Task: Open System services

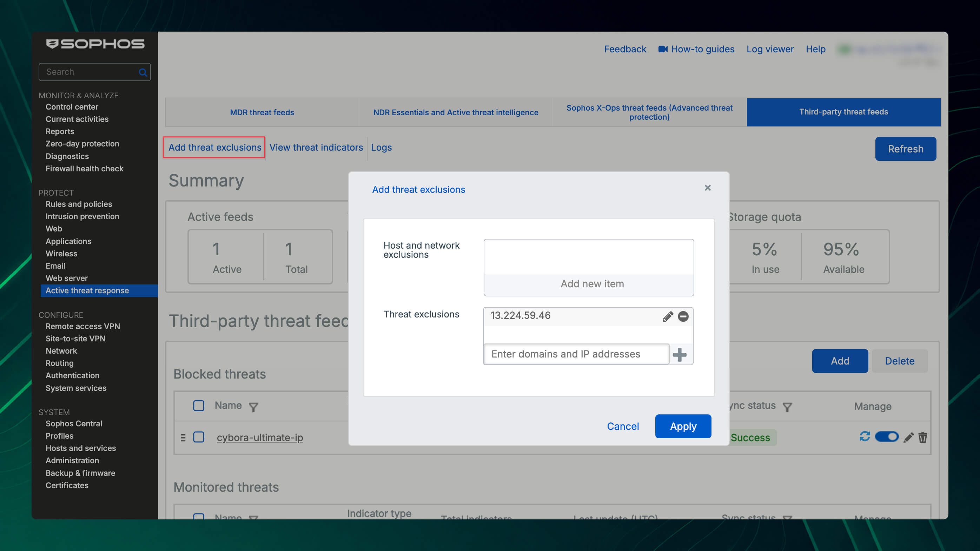Action: pos(76,388)
